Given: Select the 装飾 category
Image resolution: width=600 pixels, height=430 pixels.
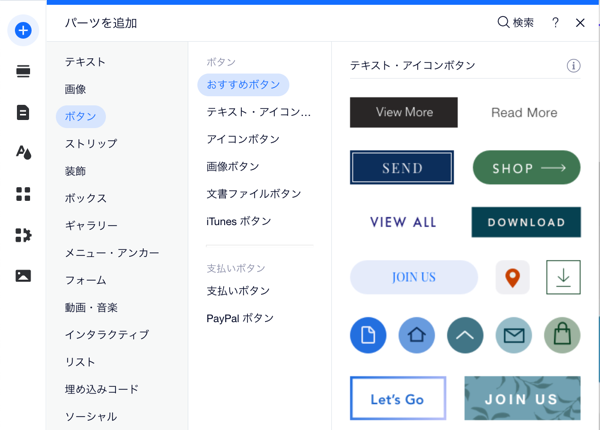Looking at the screenshot, I should [x=75, y=171].
